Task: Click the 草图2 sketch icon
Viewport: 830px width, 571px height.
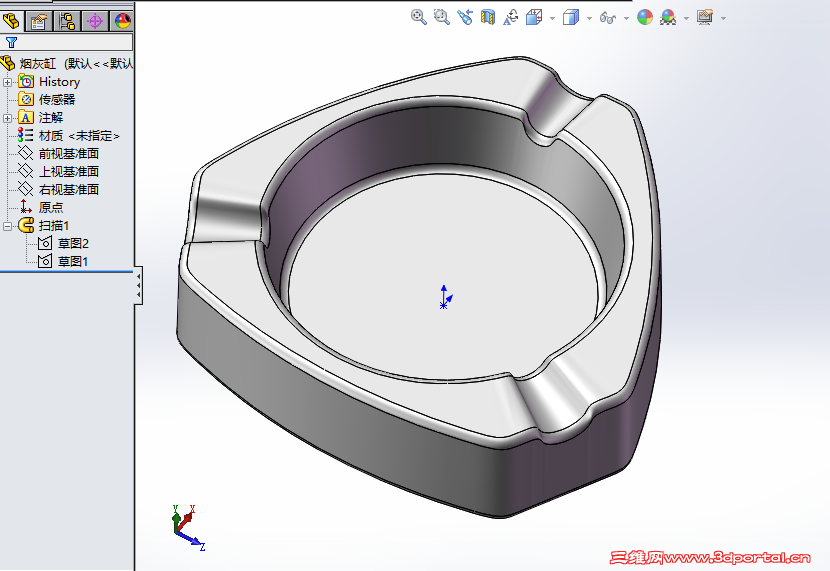Action: point(45,243)
